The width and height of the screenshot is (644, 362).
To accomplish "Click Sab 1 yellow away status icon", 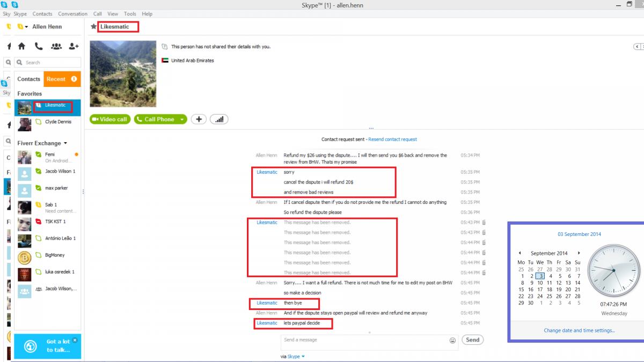I will tap(38, 205).
